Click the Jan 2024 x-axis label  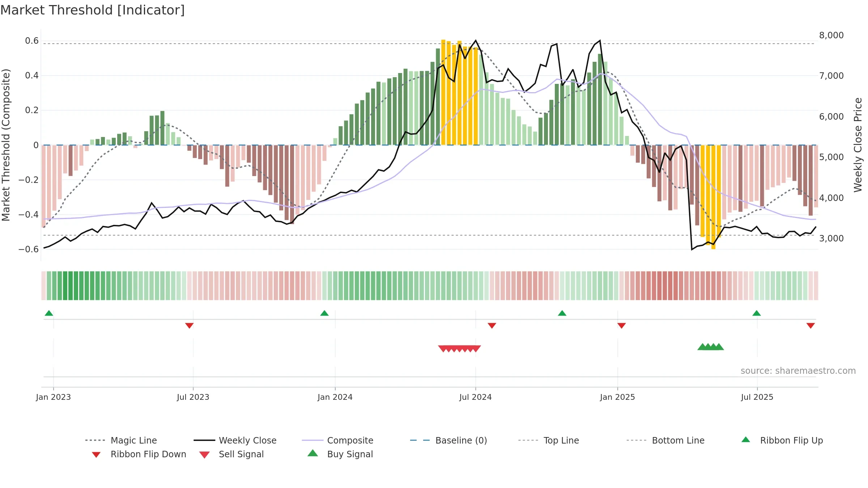click(x=335, y=397)
